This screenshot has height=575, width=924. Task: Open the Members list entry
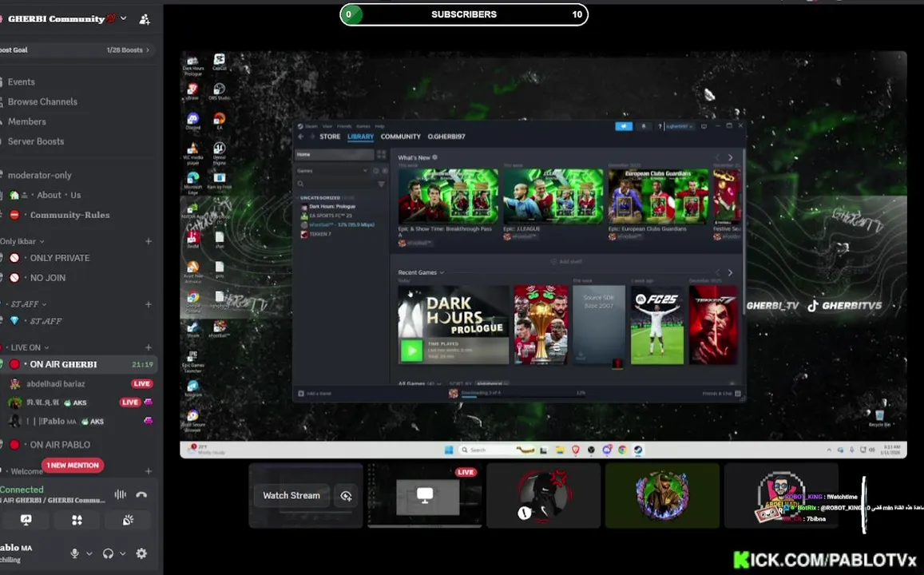pos(26,121)
